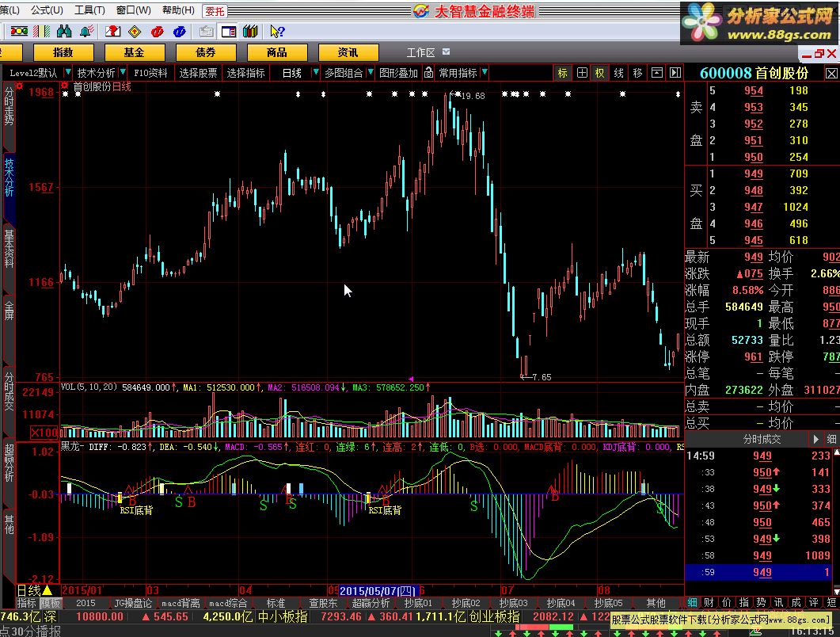Screen dimensions: 840x637
Task: Click the striped bars toolbar icon
Action: 42,32
